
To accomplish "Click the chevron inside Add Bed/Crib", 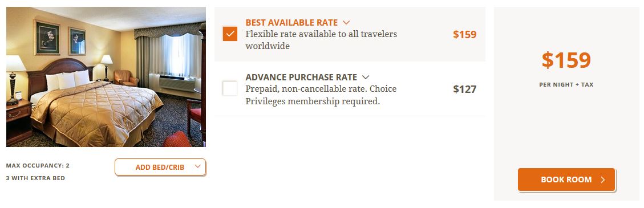I will pyautogui.click(x=197, y=166).
